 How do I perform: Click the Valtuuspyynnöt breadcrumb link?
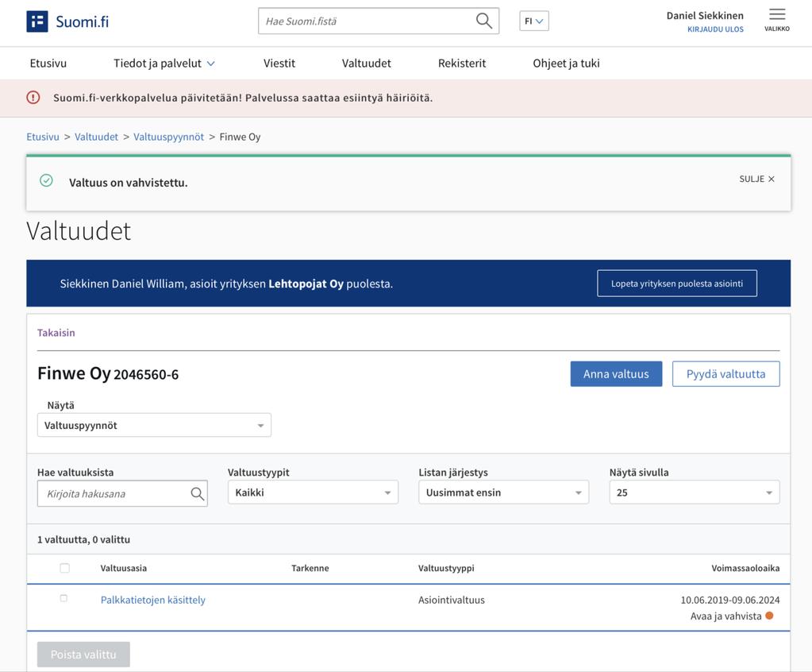pyautogui.click(x=169, y=137)
